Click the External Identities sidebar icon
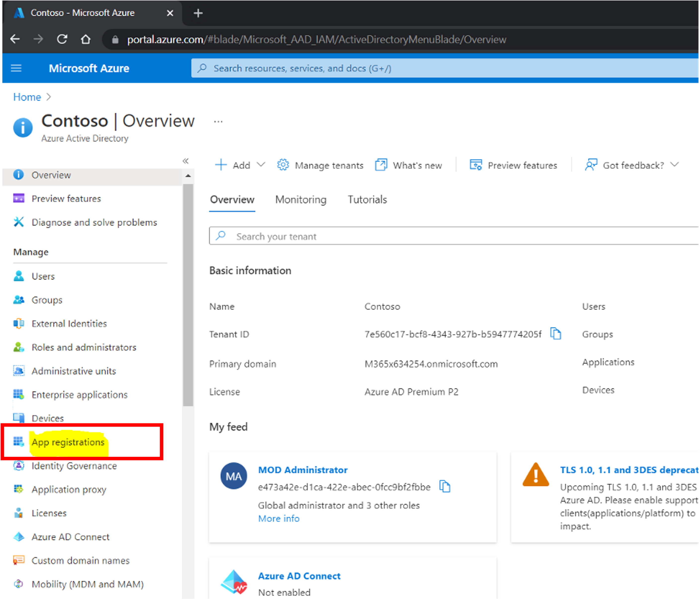700x599 pixels. [19, 323]
